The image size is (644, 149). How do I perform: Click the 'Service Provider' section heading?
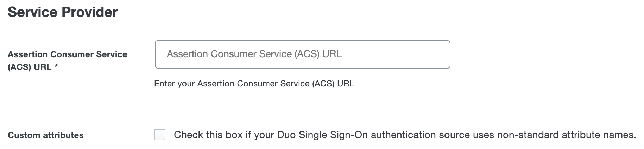tap(63, 12)
